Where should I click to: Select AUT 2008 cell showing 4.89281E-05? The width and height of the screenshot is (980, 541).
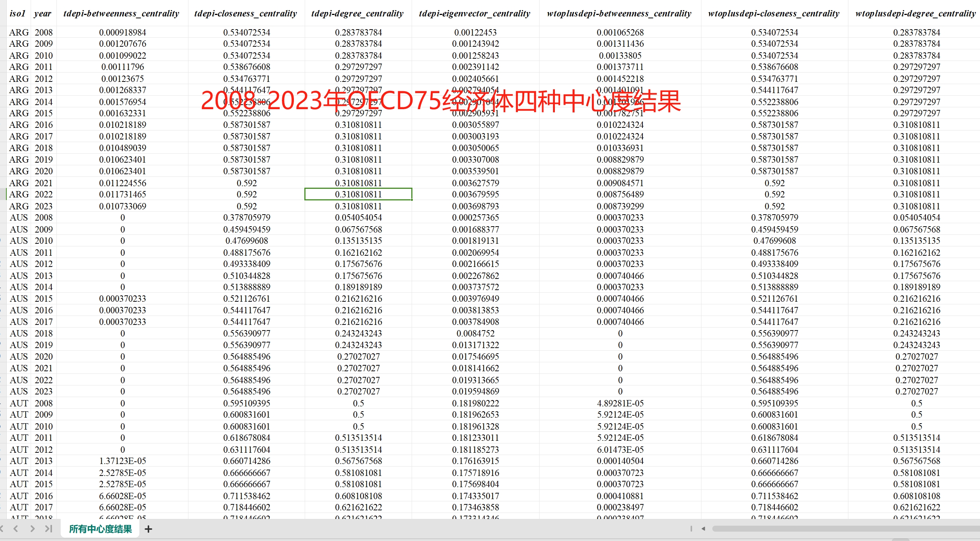(620, 403)
